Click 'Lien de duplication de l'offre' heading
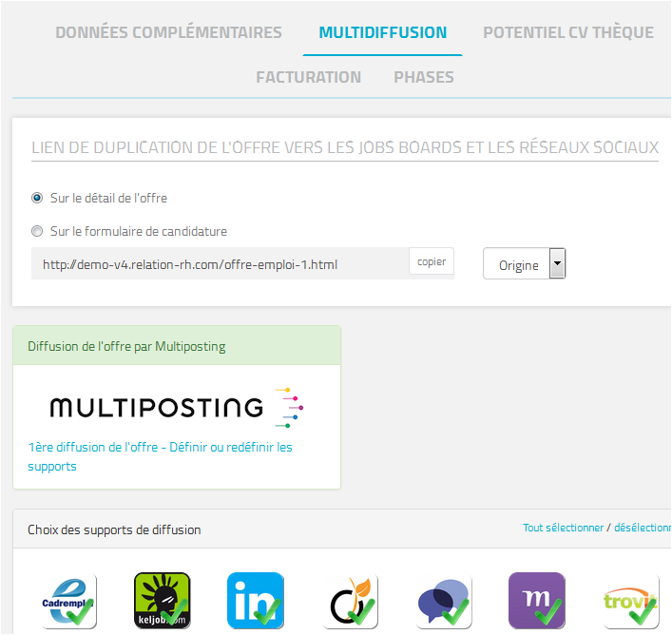The width and height of the screenshot is (672, 635). pyautogui.click(x=345, y=147)
